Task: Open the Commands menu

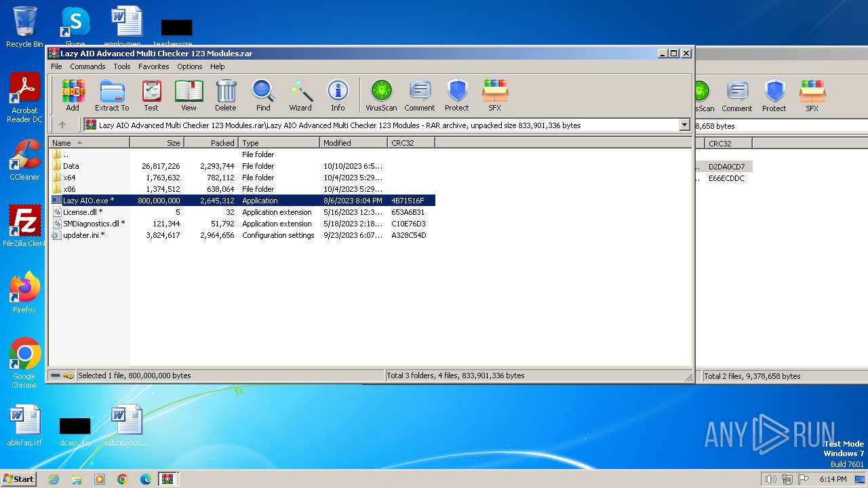Action: click(x=87, y=66)
